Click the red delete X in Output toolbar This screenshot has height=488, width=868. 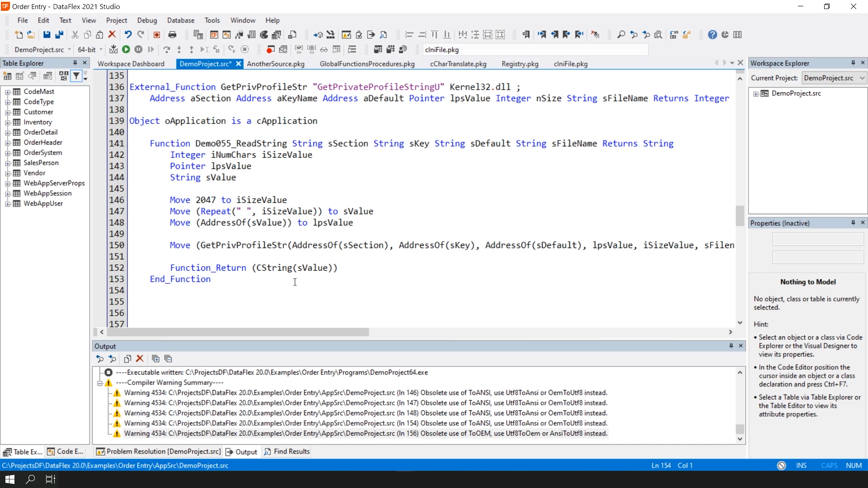tap(140, 359)
